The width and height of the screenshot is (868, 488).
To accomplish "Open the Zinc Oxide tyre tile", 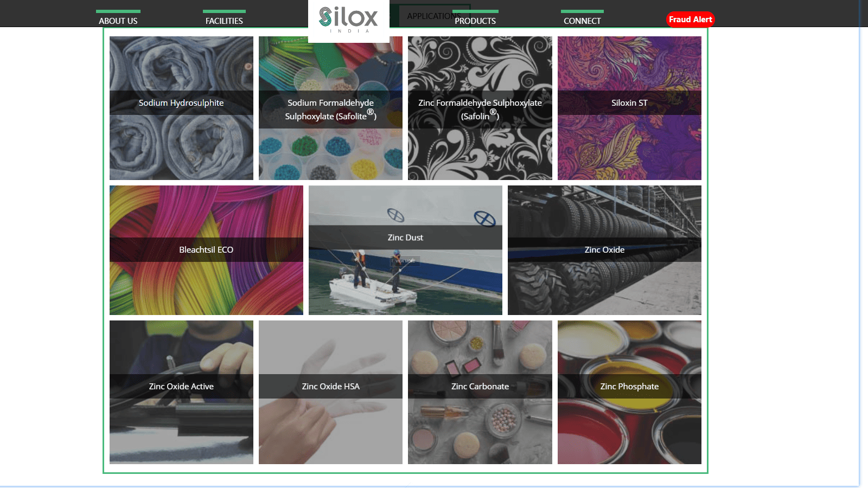I will (x=604, y=250).
